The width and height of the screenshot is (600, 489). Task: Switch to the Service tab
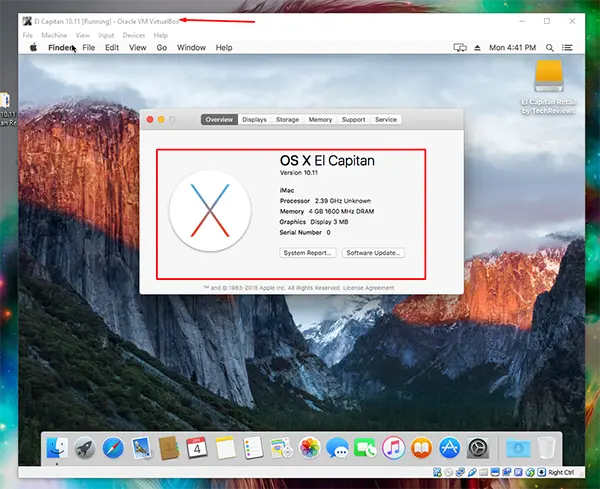click(x=386, y=120)
